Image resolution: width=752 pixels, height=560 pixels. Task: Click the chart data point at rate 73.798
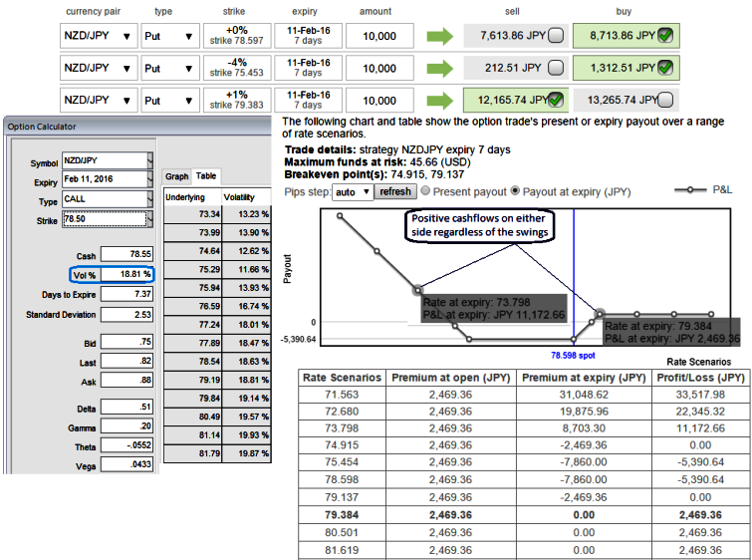(417, 290)
